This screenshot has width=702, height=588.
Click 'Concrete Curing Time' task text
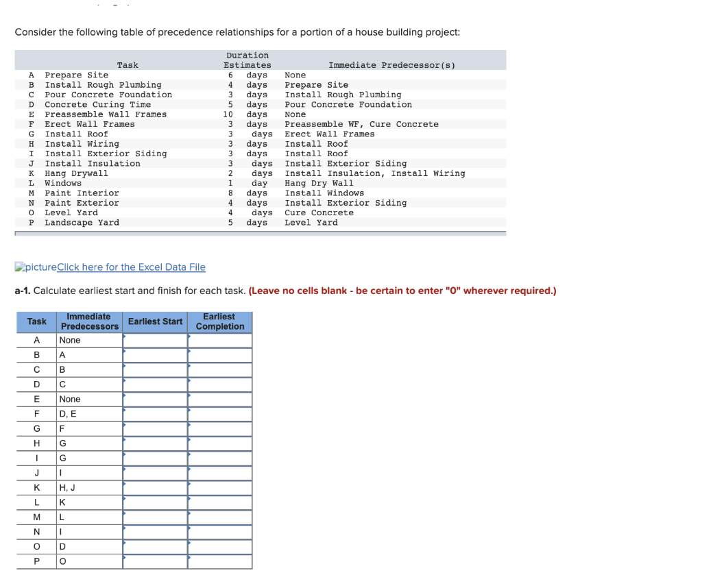coord(97,105)
